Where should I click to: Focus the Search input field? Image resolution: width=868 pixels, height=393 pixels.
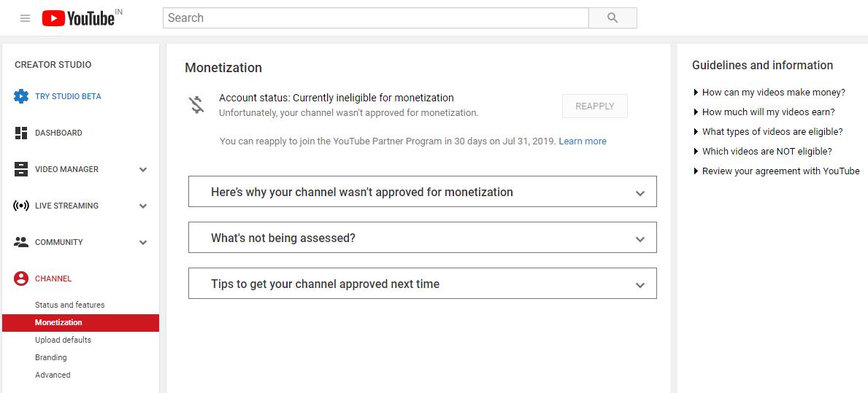pyautogui.click(x=376, y=17)
